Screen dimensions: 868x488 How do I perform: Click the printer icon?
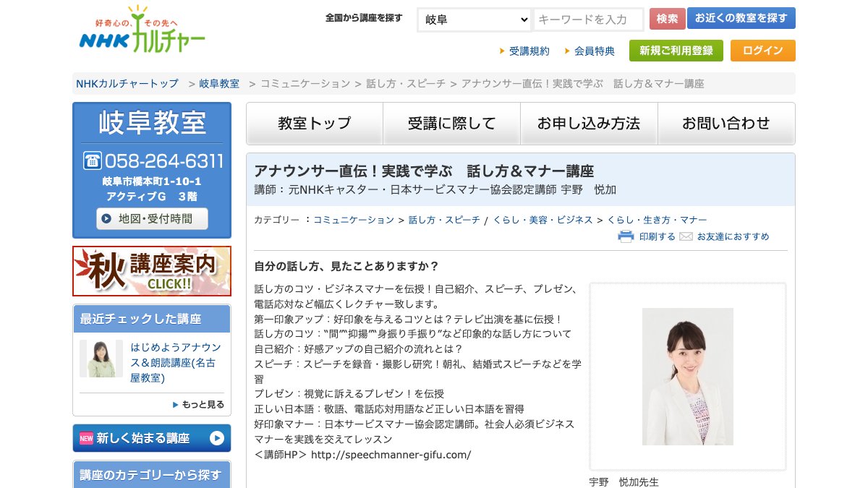pos(626,236)
